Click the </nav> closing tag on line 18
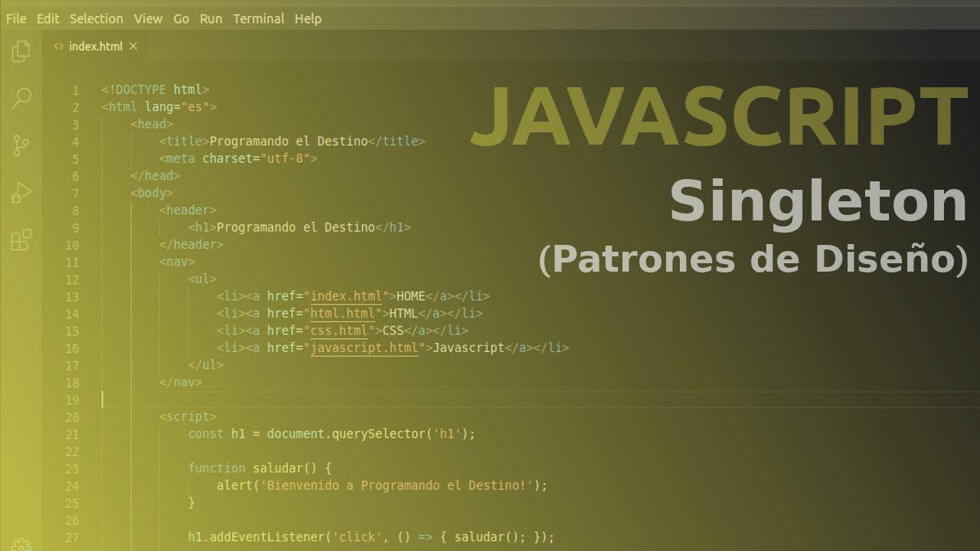The height and width of the screenshot is (551, 980). click(181, 382)
